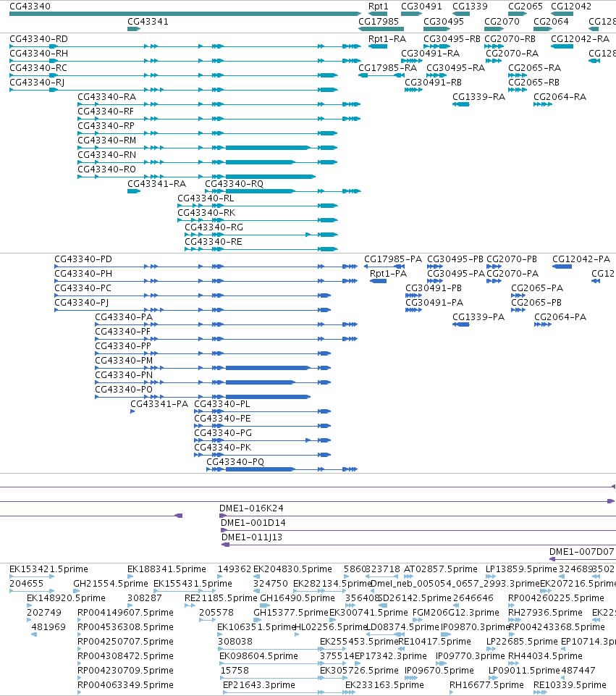Select the CG1339 gene label
The width and height of the screenshot is (616, 696).
point(470,7)
